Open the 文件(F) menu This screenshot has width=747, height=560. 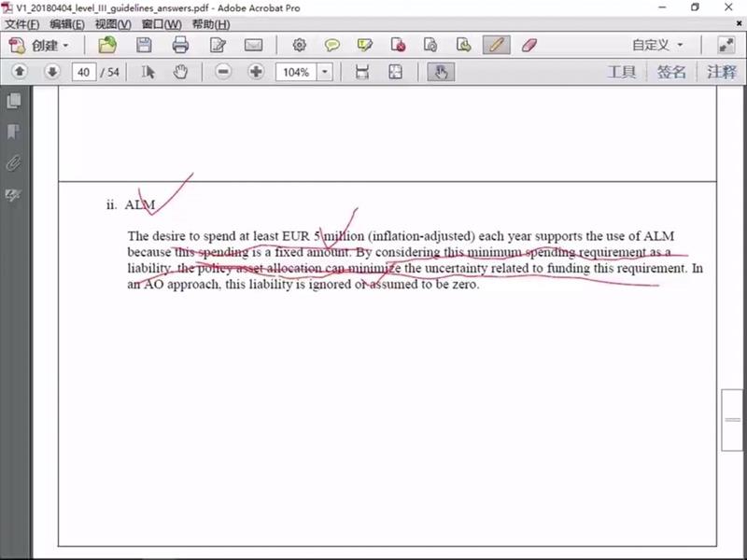tap(21, 23)
